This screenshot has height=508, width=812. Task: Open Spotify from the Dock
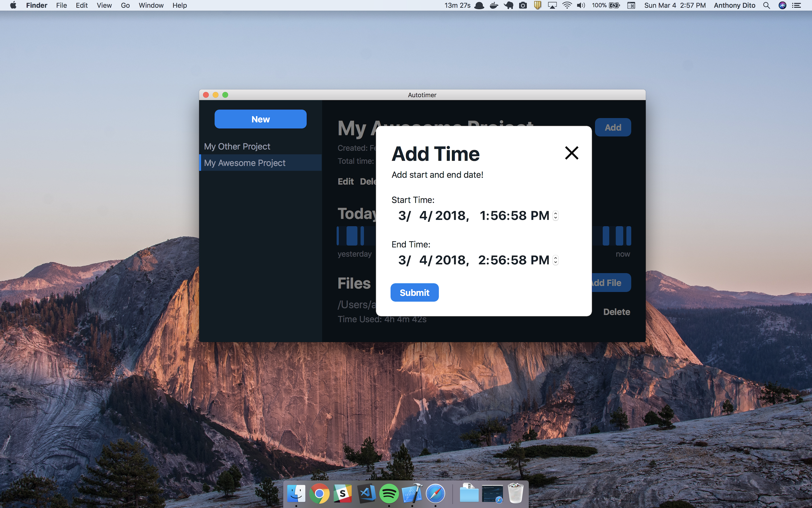pos(389,494)
